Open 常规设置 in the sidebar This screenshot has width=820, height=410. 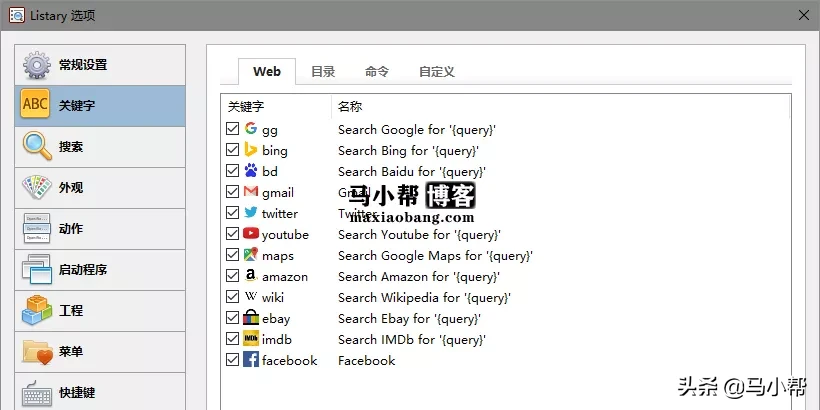(100, 65)
